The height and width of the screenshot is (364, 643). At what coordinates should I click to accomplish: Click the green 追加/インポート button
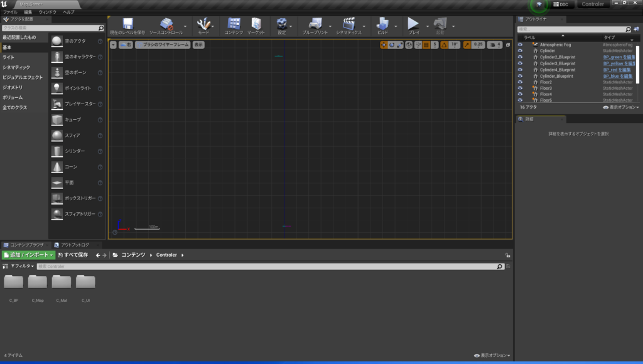click(28, 255)
